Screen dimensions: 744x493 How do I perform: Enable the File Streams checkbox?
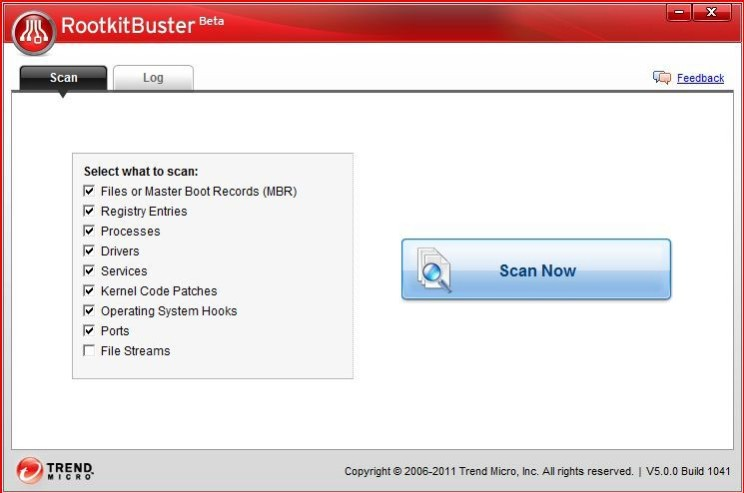(x=89, y=351)
